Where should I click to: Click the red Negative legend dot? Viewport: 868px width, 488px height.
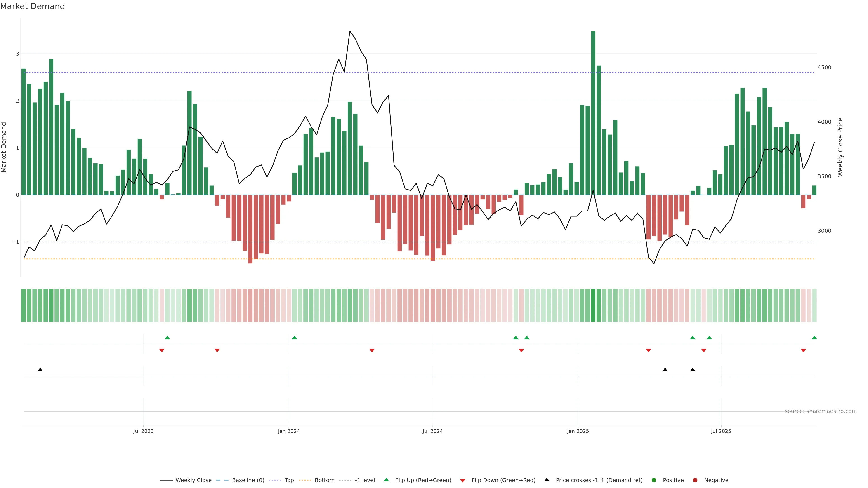[x=695, y=480]
